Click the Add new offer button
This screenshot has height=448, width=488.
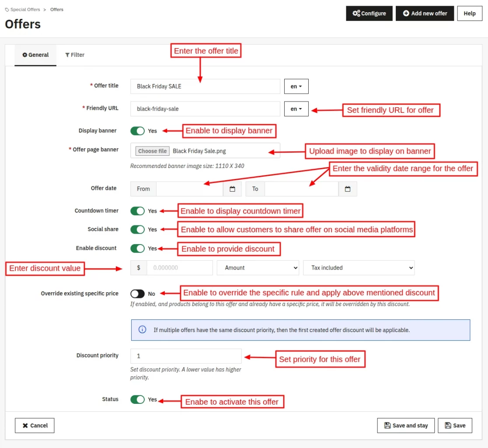click(425, 14)
